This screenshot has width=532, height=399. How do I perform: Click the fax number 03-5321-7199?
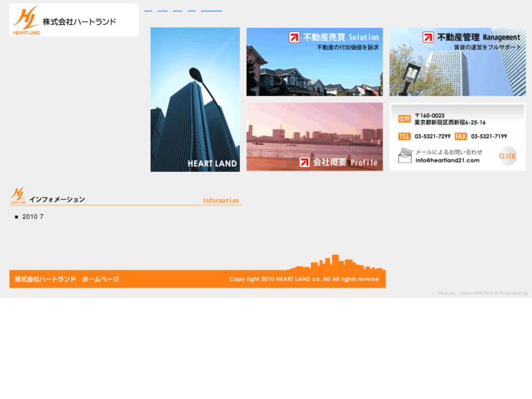pyautogui.click(x=489, y=136)
